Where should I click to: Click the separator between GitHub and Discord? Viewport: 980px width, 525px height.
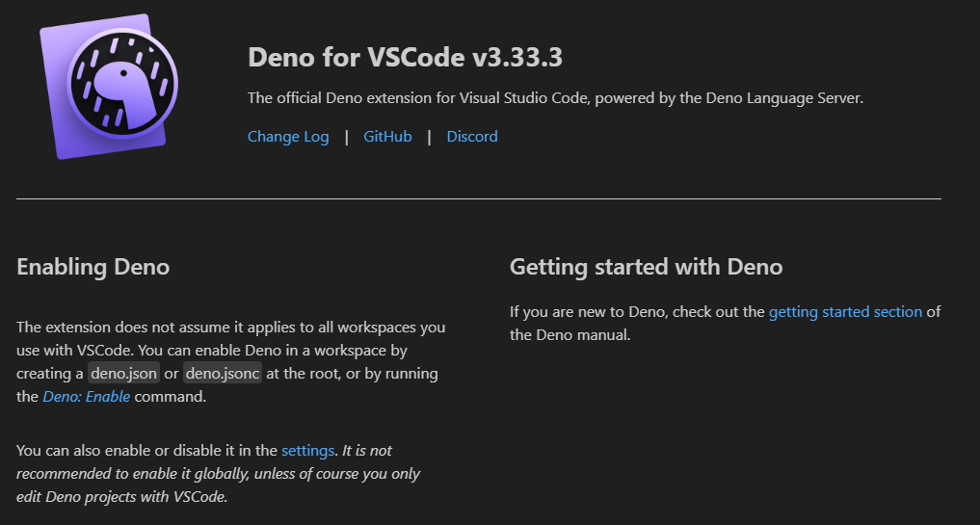pos(429,136)
